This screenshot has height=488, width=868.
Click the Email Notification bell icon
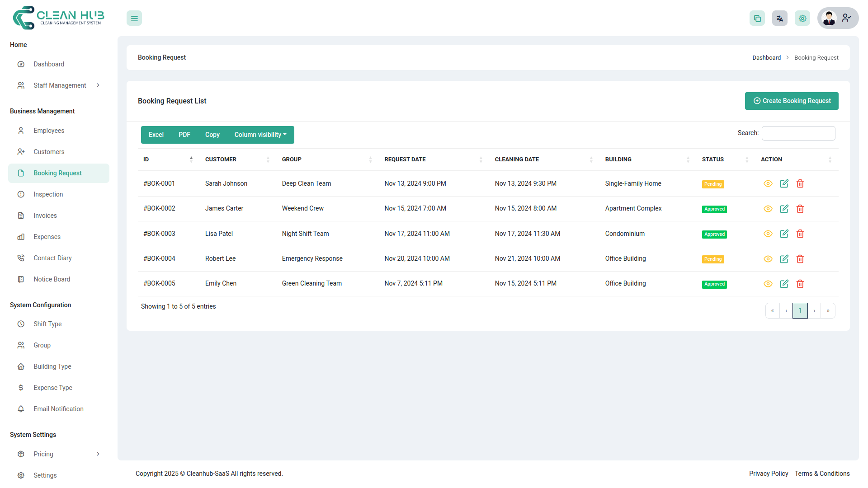[21, 408]
